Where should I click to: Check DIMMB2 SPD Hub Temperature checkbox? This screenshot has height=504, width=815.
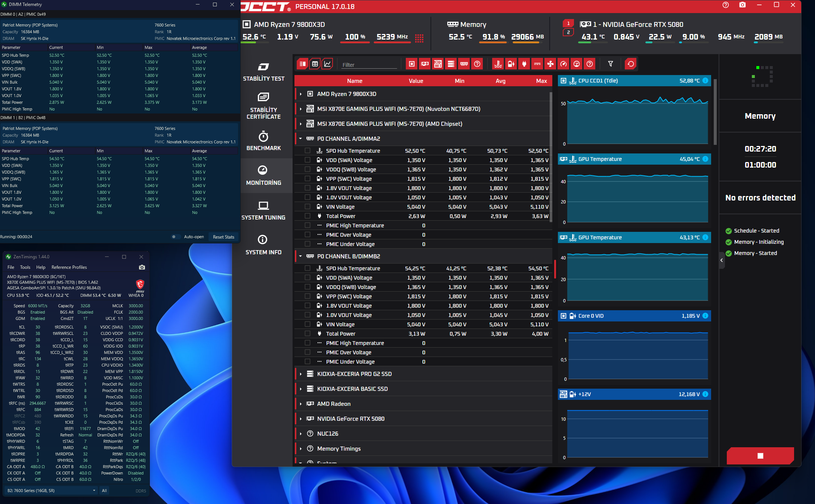click(308, 268)
